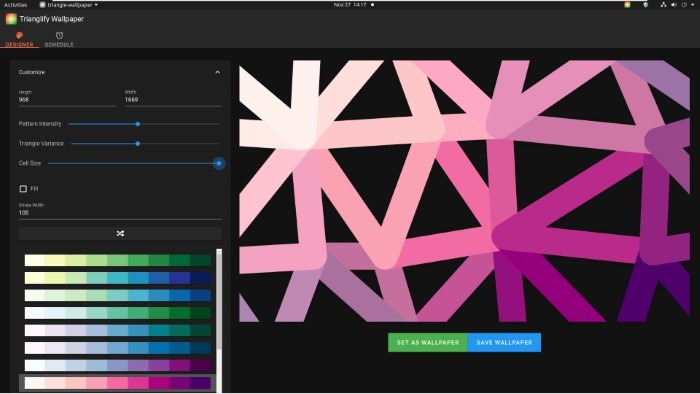
Task: Select the lavender-blue-green palette
Action: (118, 330)
